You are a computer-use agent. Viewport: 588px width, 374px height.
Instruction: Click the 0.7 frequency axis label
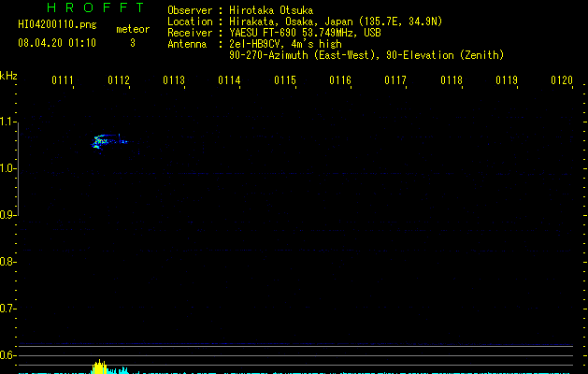(x=7, y=309)
